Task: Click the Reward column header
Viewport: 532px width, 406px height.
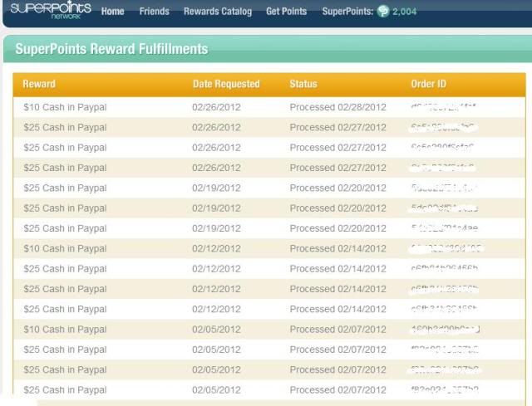Action: click(x=39, y=84)
